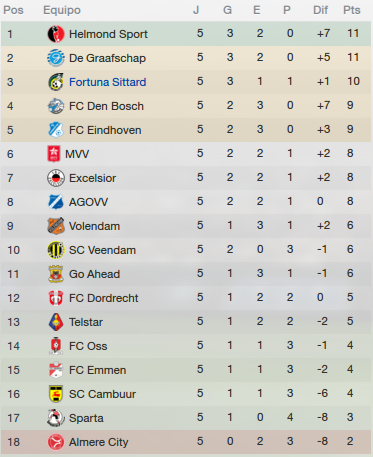Sort by the Equipo column header

point(62,10)
